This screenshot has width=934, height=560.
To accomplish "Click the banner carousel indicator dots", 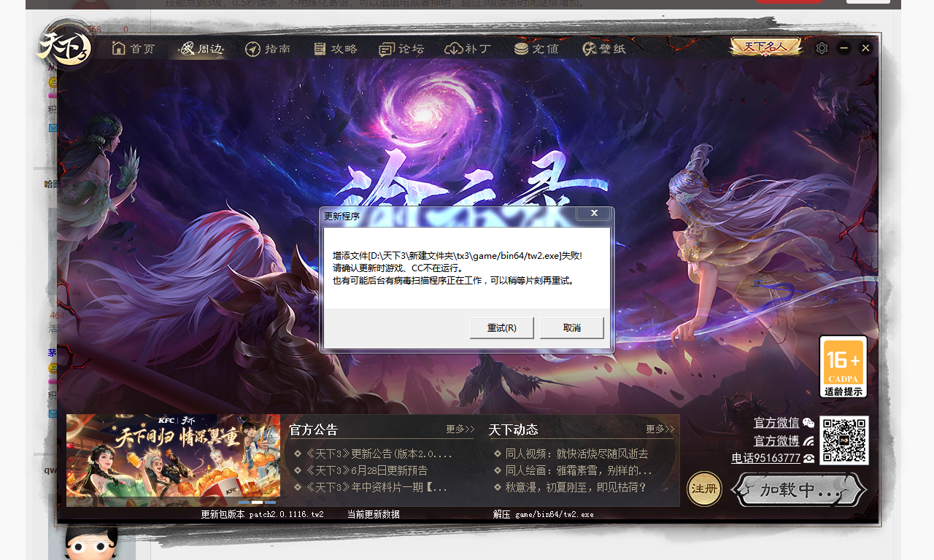I will (x=257, y=502).
